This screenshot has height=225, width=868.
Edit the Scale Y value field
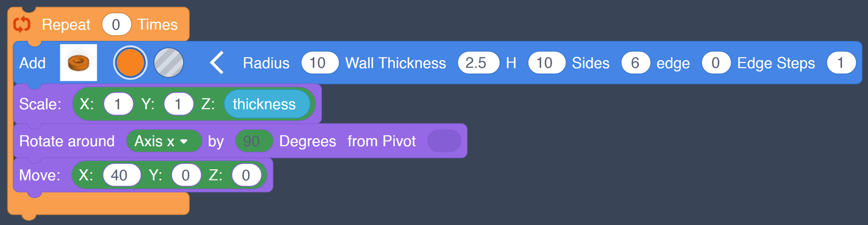[178, 104]
